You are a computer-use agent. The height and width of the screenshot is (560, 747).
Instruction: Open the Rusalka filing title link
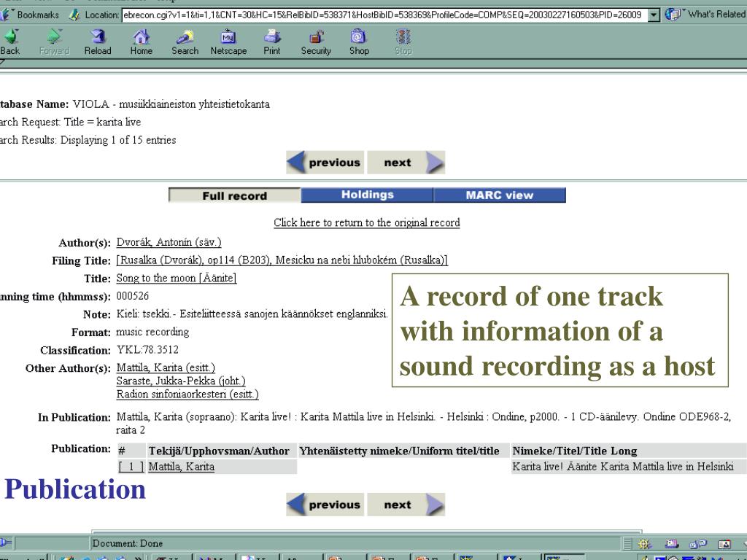point(282,260)
